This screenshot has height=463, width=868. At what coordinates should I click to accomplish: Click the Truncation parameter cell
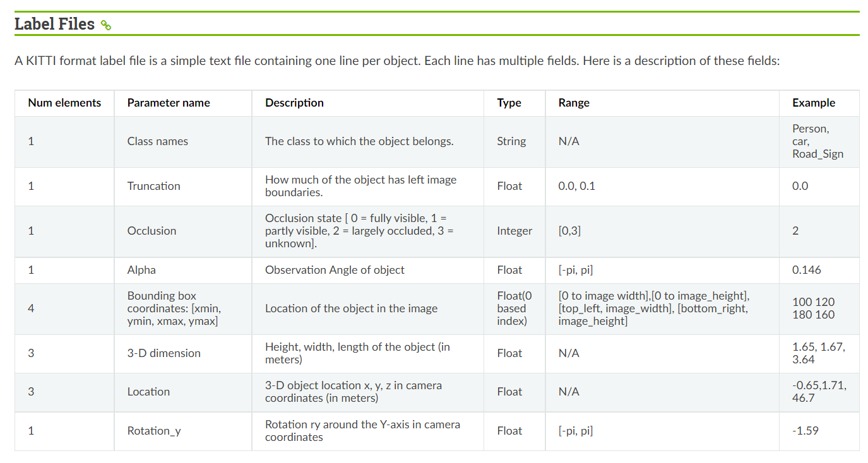pos(154,186)
